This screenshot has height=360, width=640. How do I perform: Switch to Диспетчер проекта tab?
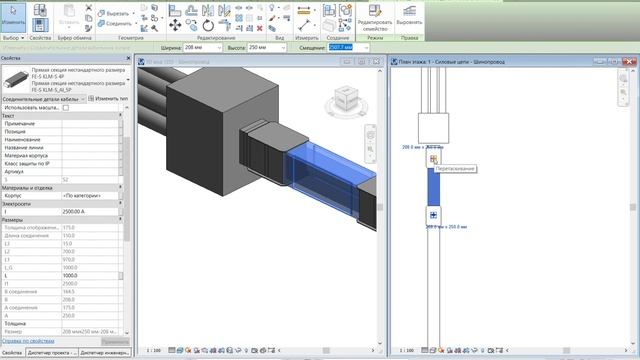pyautogui.click(x=52, y=352)
